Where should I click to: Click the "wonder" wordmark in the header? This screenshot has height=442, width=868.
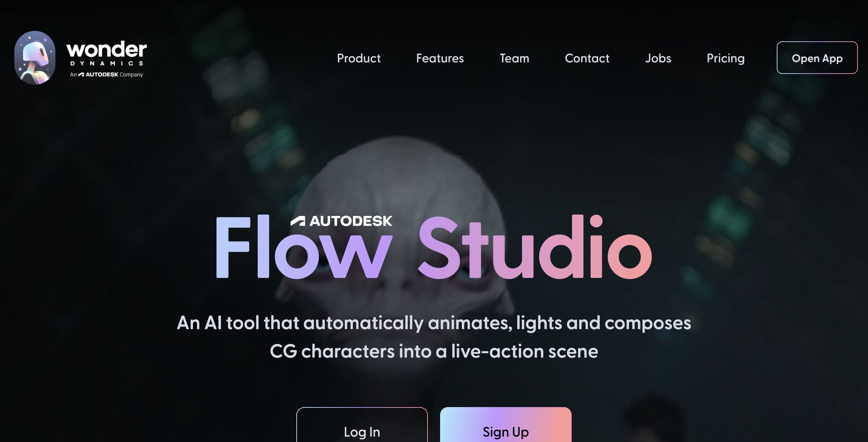(x=106, y=49)
